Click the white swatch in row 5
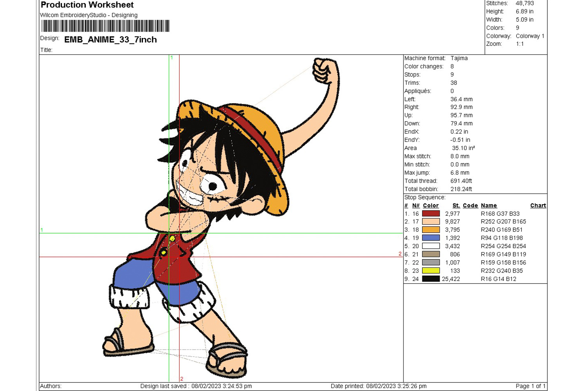This screenshot has width=588, height=391. (x=431, y=246)
